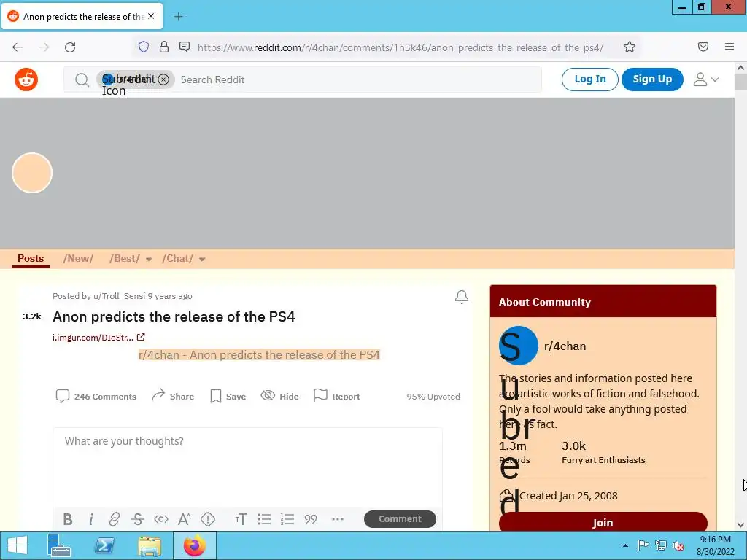
Task: Click the Share button
Action: pos(173,396)
